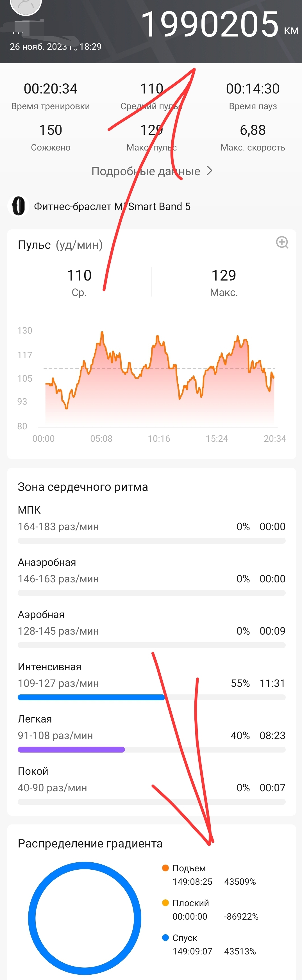Expand the chevron next to Подробные данные
This screenshot has width=302, height=980.
(209, 171)
